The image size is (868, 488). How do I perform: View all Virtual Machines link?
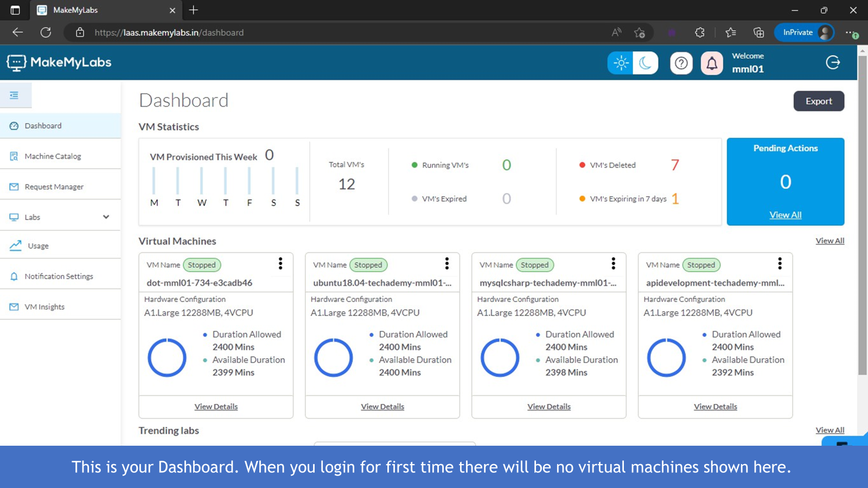coord(829,241)
